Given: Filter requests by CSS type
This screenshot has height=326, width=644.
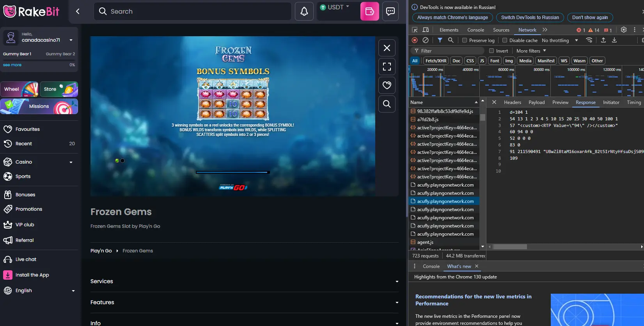Looking at the screenshot, I should click(x=470, y=61).
